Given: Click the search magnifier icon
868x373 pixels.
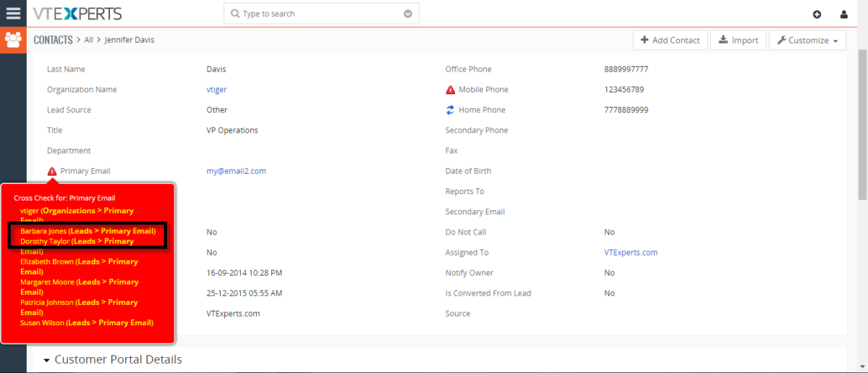Looking at the screenshot, I should point(235,14).
